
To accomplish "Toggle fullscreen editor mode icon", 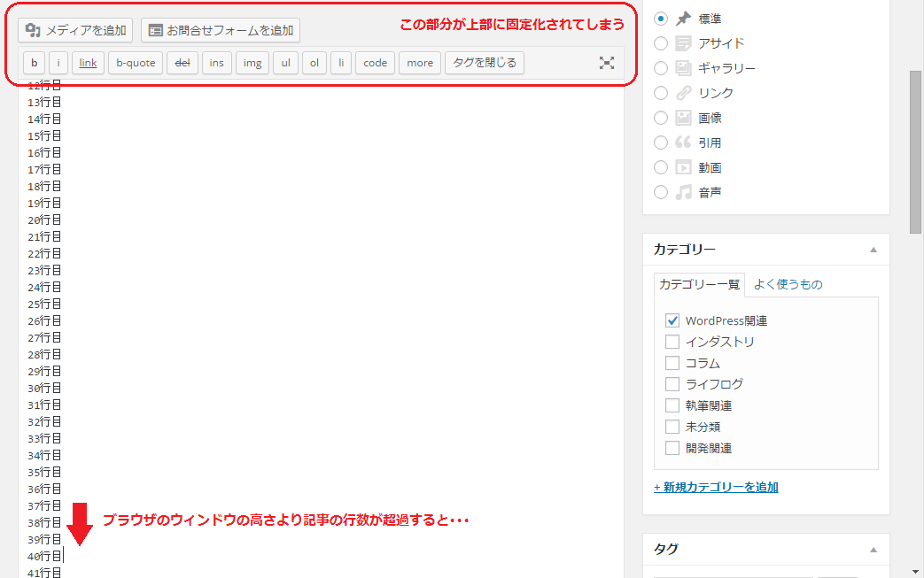I will pos(606,62).
